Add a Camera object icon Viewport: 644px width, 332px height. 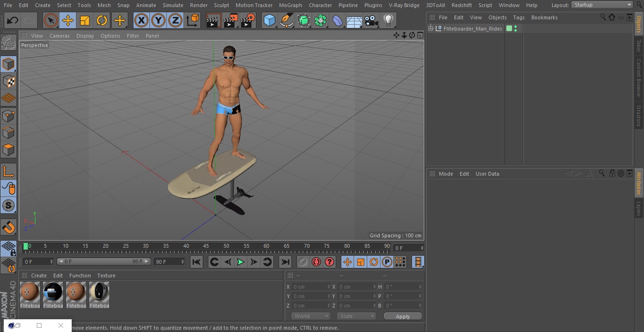(372, 20)
